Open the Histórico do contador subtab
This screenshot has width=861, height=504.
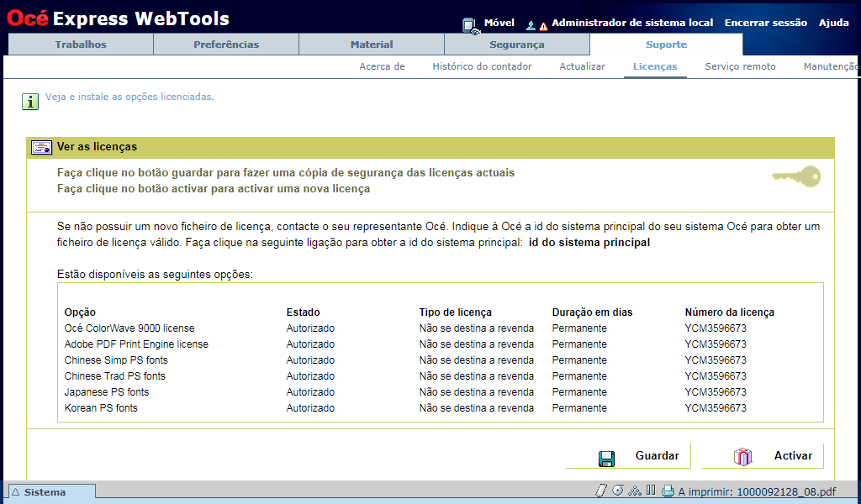[482, 66]
